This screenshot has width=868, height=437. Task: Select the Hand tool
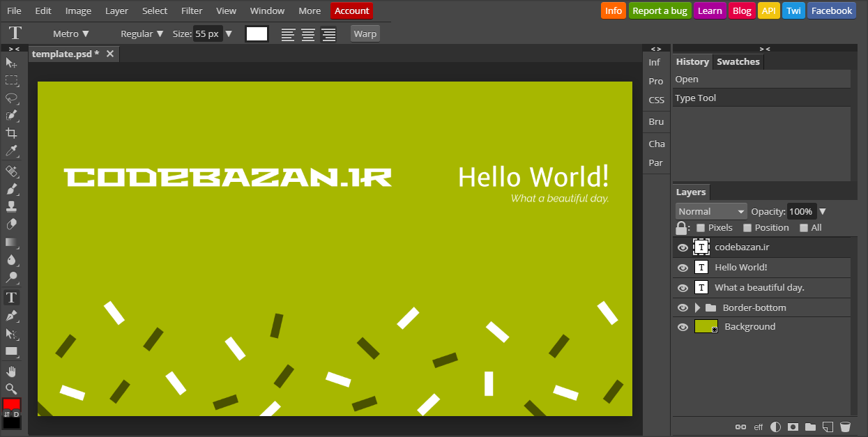pos(12,371)
